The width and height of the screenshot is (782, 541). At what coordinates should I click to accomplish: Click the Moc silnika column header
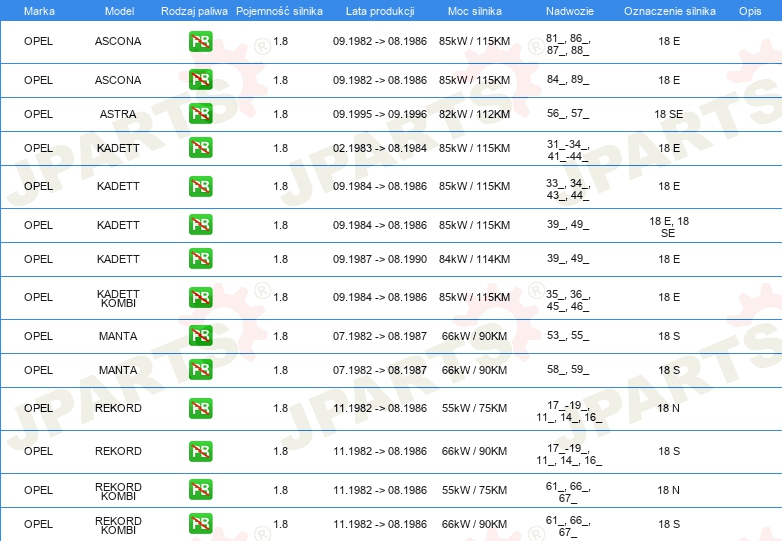click(x=475, y=11)
